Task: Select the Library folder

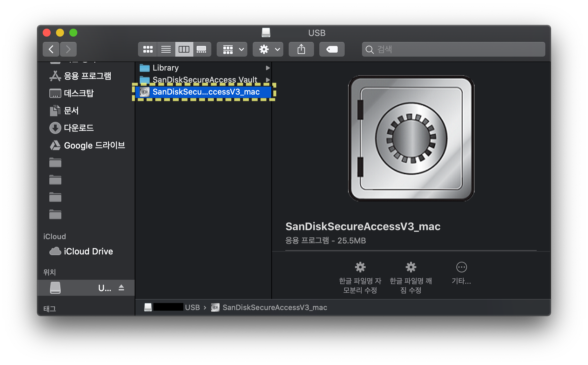Action: coord(204,68)
